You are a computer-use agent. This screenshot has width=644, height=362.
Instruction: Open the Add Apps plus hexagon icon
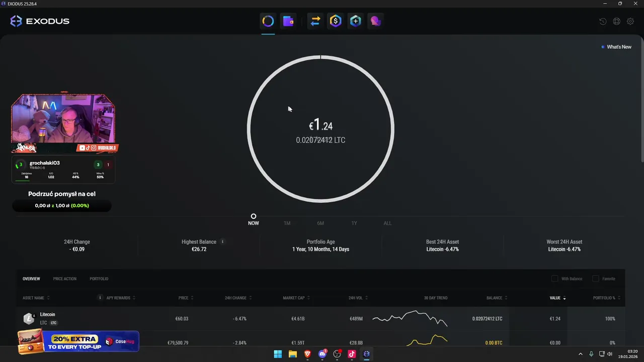point(356,21)
